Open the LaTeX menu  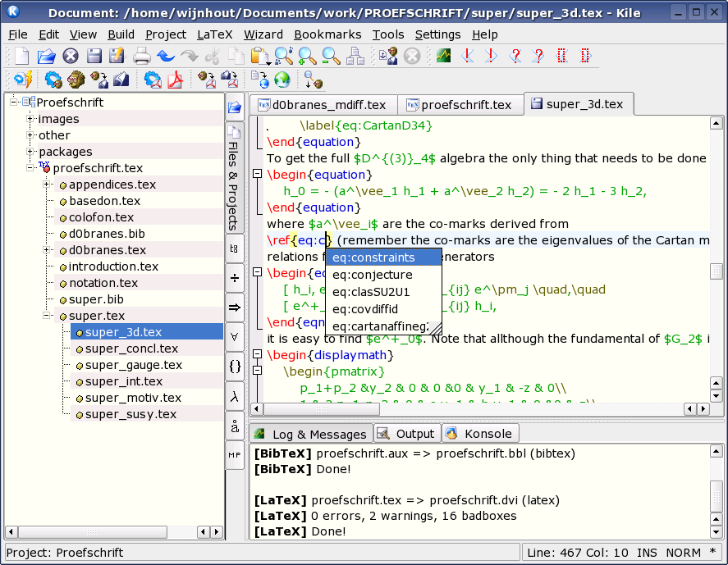[x=214, y=34]
